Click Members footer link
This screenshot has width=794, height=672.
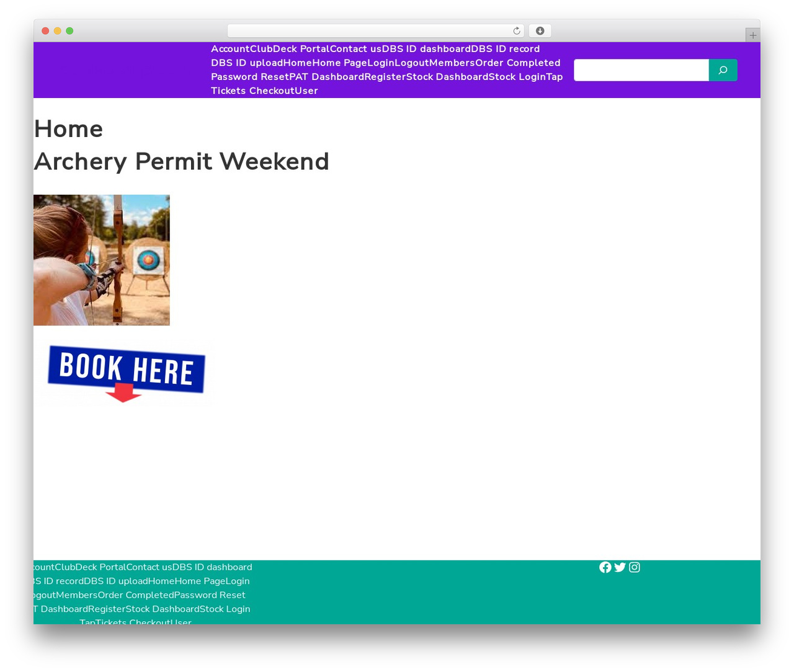click(x=77, y=595)
